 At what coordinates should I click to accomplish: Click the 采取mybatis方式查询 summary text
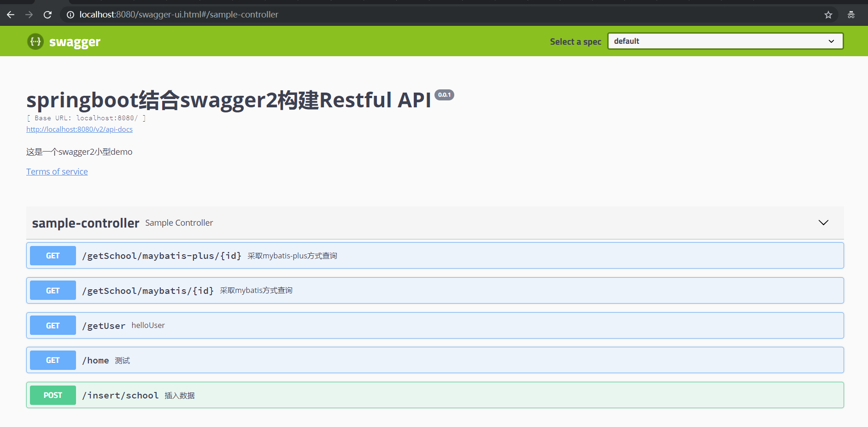(x=256, y=290)
